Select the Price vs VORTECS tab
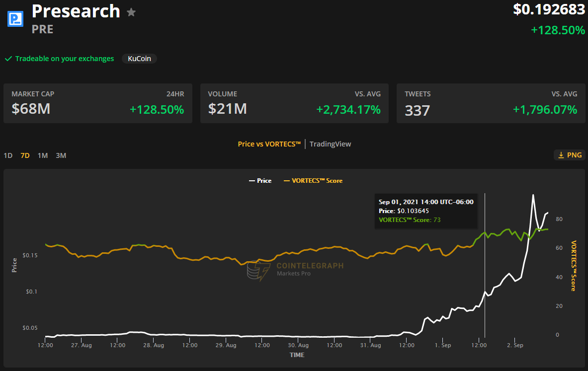Viewport: 588px width, 371px height. 269,144
